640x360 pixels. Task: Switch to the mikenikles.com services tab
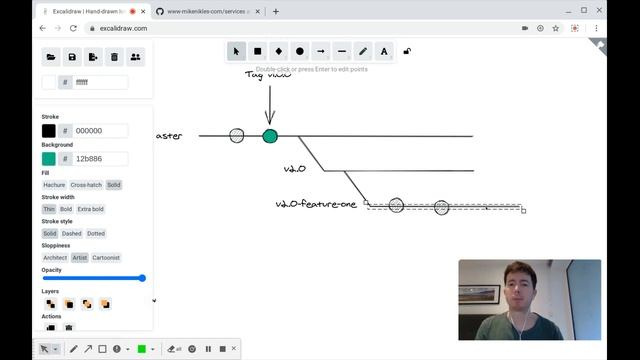(207, 11)
